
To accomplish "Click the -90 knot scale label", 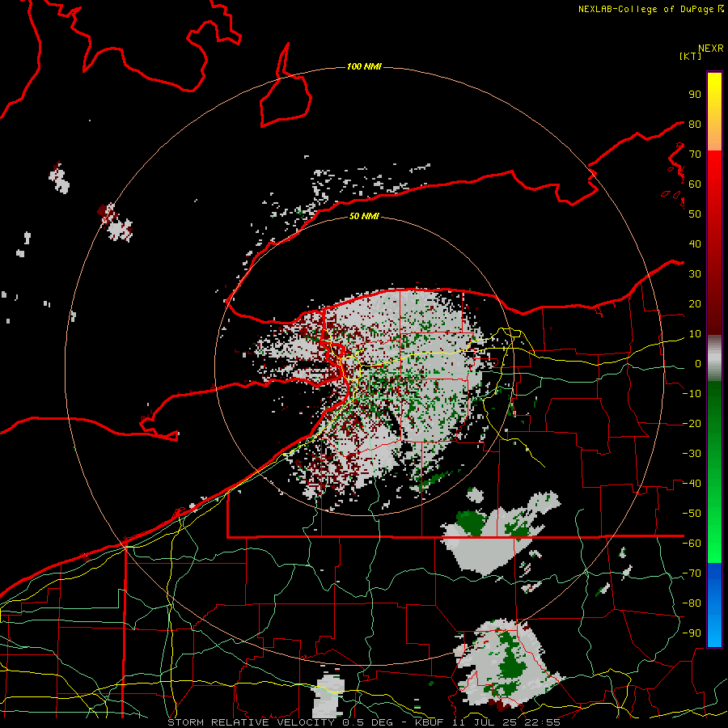I will click(x=692, y=633).
